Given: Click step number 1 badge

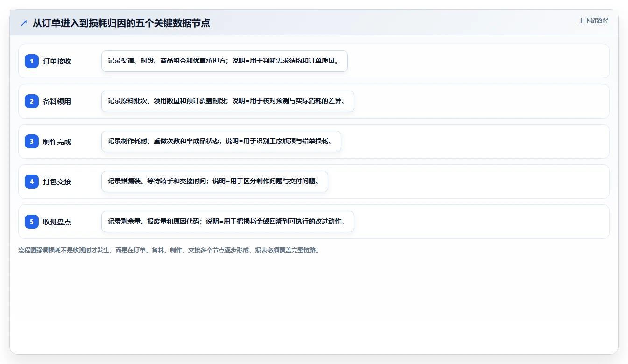Looking at the screenshot, I should pos(32,61).
